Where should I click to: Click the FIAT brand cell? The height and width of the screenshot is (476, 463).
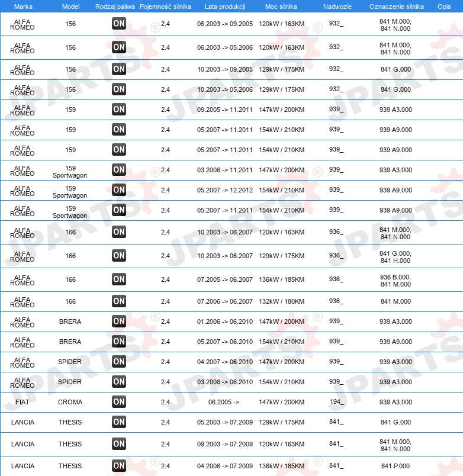(x=22, y=402)
